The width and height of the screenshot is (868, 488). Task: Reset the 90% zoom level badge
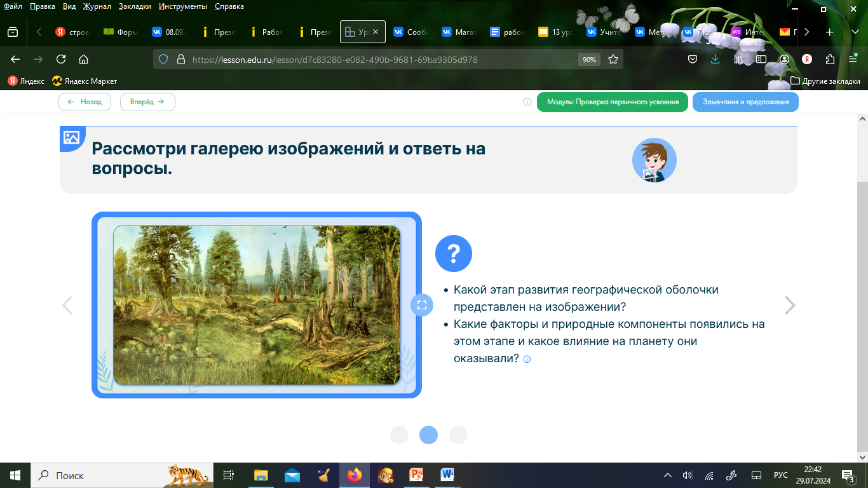pos(589,60)
